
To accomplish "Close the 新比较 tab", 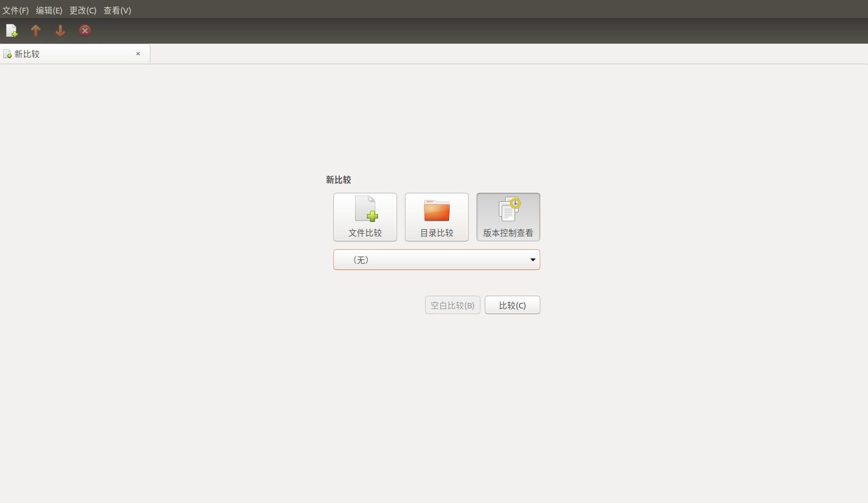I will point(138,54).
